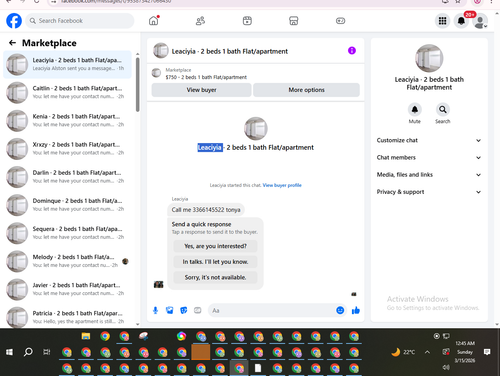Click the More options button
500x376 pixels.
pyautogui.click(x=306, y=90)
